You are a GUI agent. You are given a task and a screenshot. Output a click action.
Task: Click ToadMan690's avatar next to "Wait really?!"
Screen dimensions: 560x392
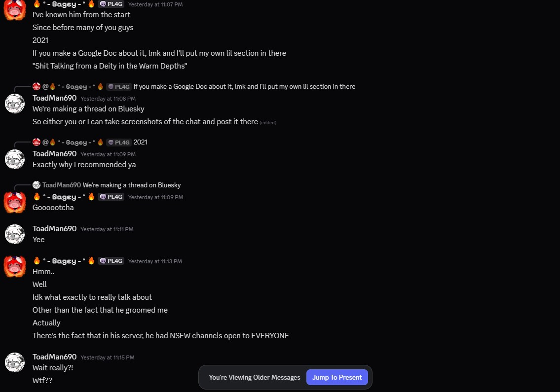(15, 362)
